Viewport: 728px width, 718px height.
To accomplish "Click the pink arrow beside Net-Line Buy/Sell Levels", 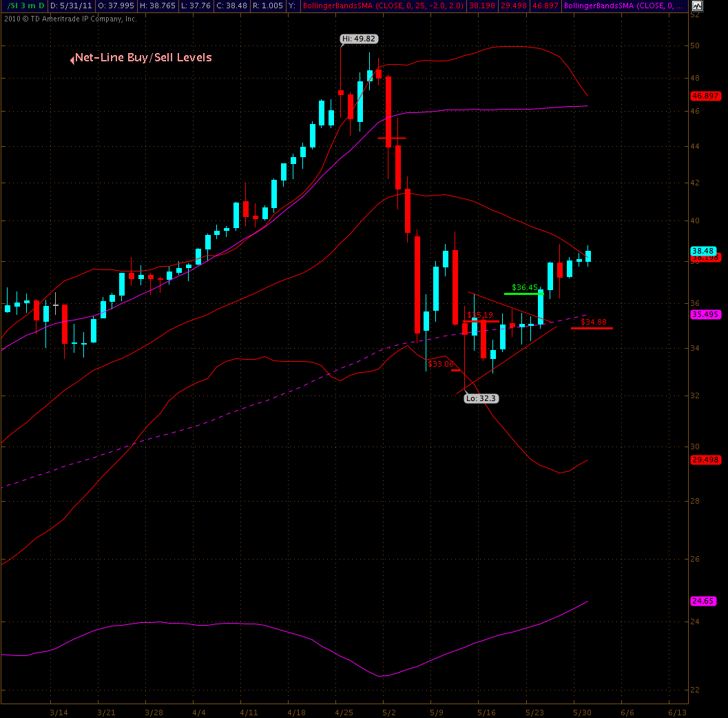I will (x=72, y=60).
